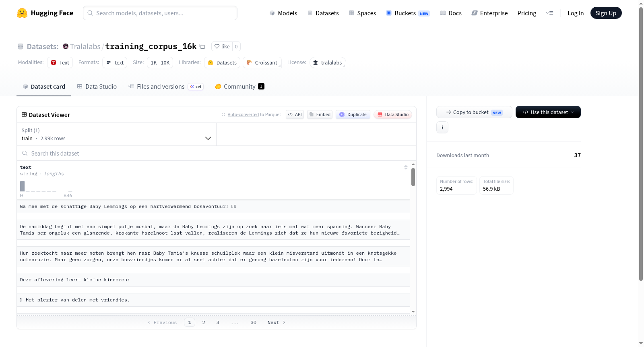The height and width of the screenshot is (347, 644).
Task: Click the Croissant library tag
Action: [x=262, y=62]
